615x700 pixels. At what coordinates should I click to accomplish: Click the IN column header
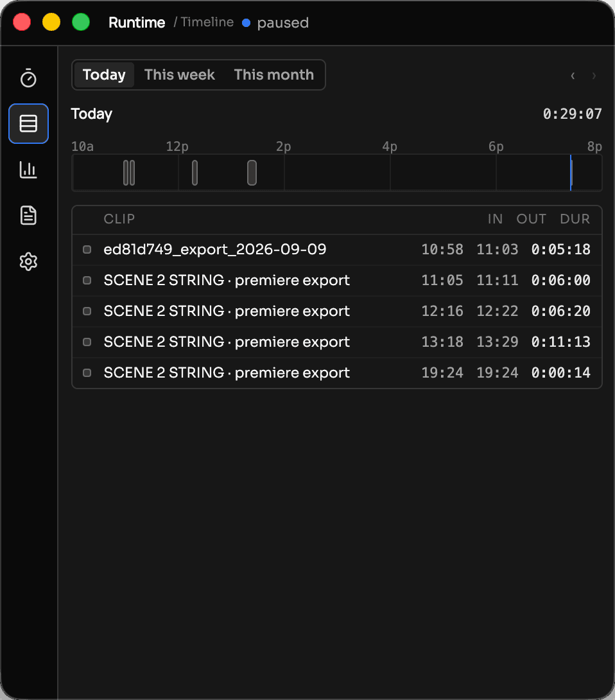pyautogui.click(x=495, y=219)
